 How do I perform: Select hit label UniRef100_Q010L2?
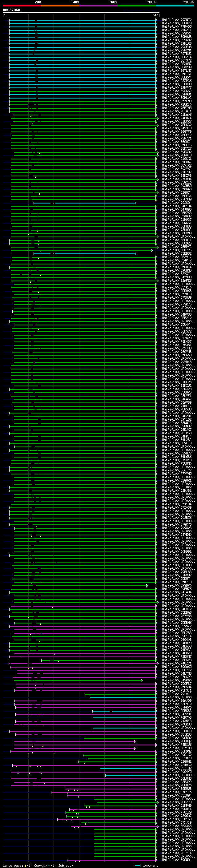(x=177, y=693)
